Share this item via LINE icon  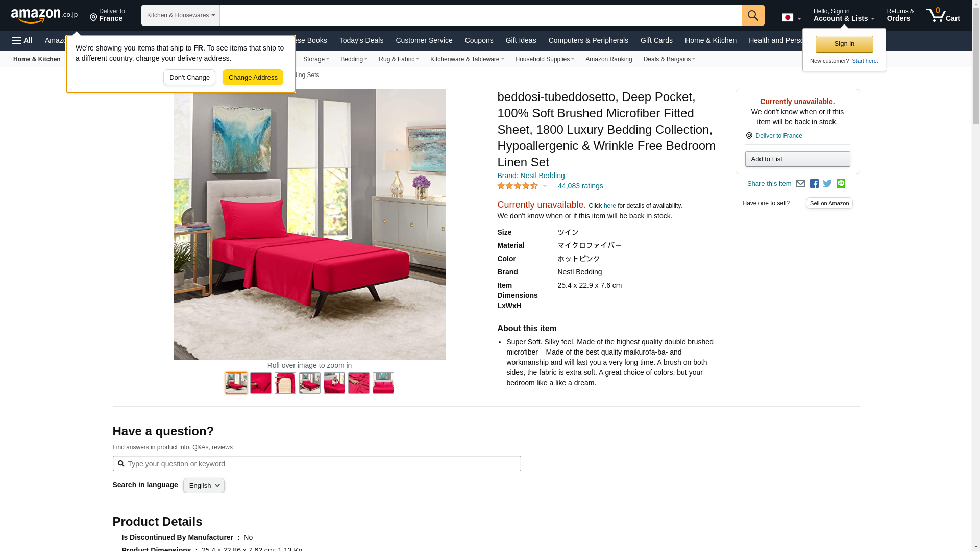click(x=841, y=184)
